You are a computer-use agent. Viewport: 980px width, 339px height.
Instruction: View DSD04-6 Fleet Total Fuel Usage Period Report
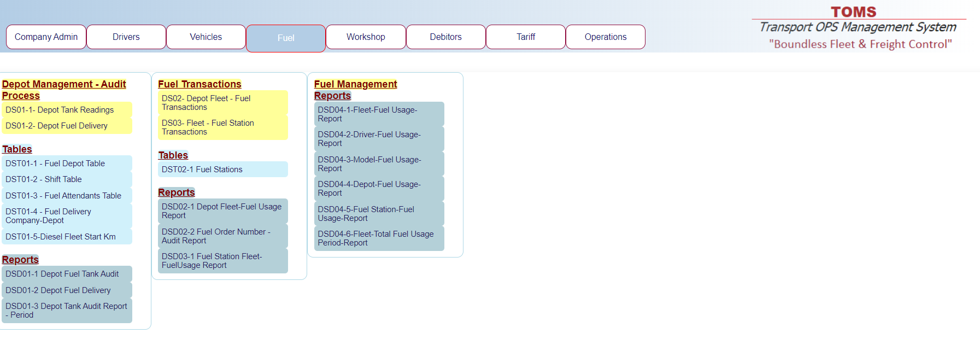click(375, 238)
